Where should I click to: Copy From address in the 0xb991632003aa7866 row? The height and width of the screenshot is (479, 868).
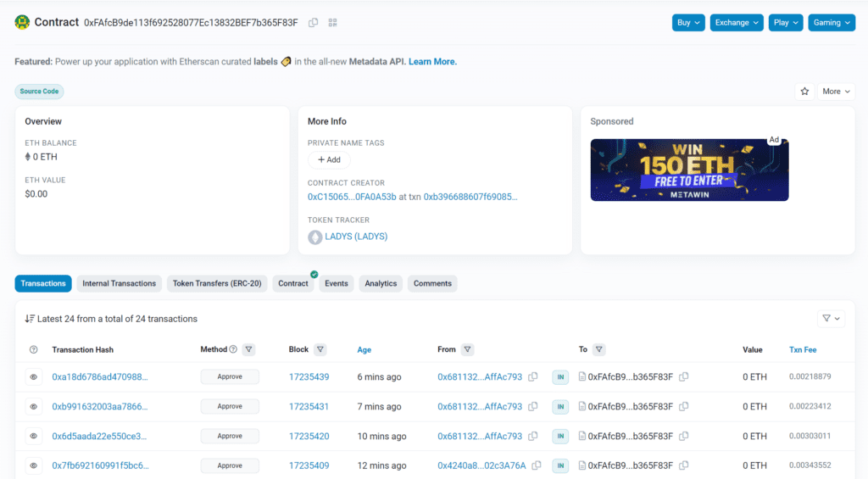coord(533,406)
